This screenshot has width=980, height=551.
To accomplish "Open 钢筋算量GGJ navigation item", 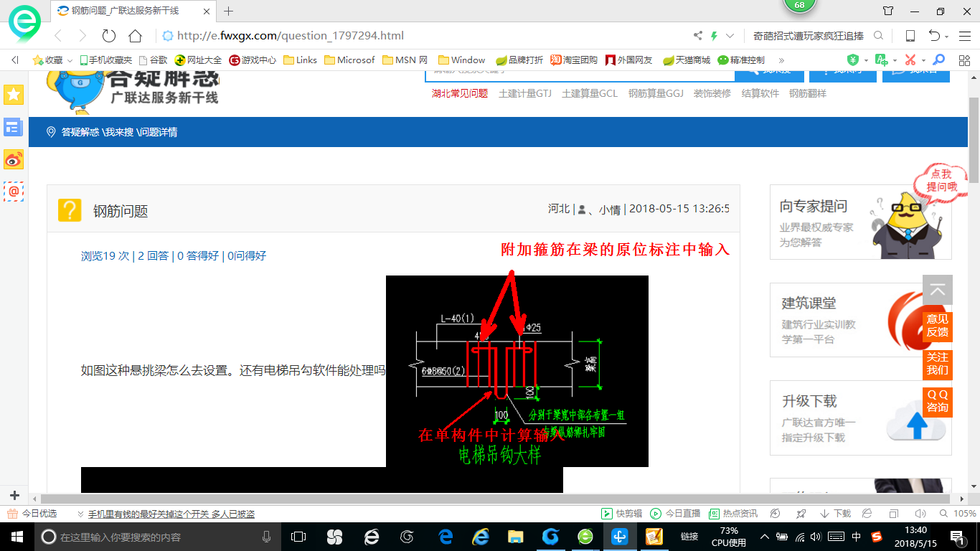I will pos(656,93).
